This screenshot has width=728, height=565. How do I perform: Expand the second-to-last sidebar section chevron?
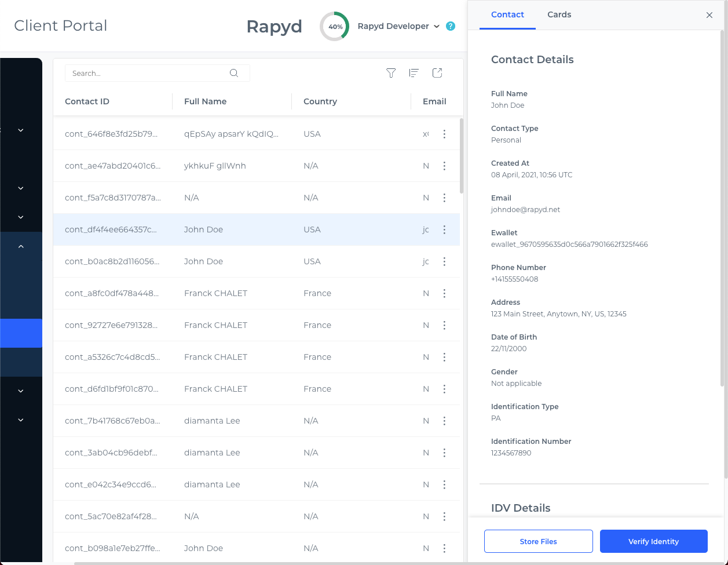pos(21,391)
